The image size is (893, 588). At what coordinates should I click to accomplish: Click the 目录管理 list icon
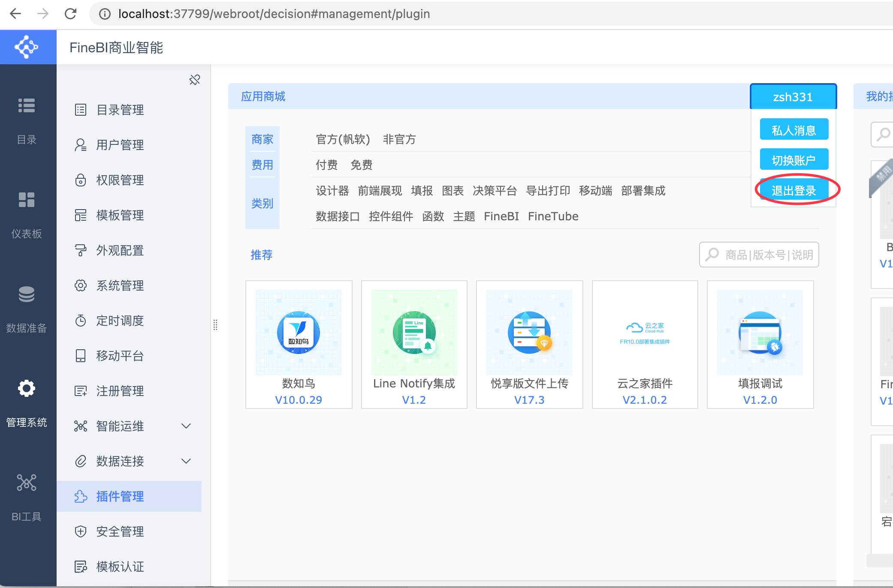tap(81, 110)
